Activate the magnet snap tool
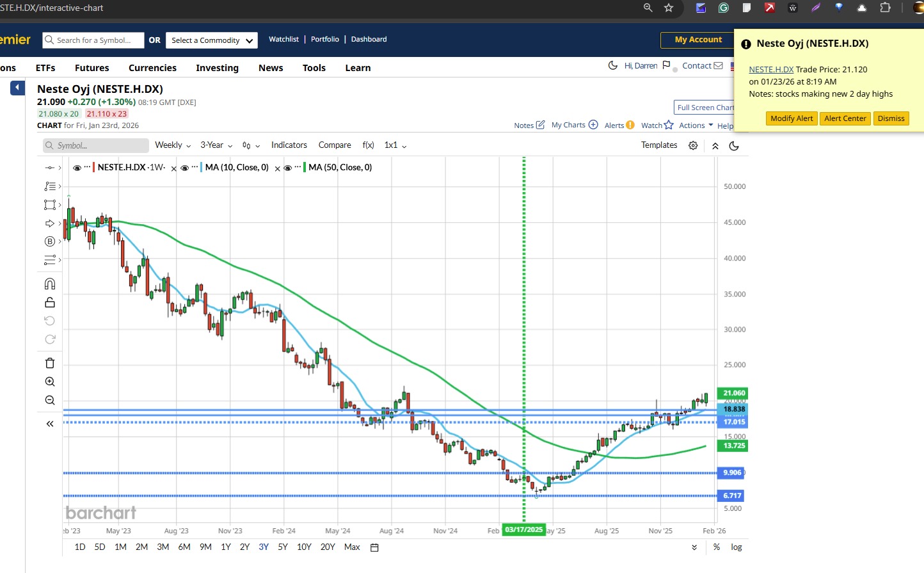Viewport: 924px width, 573px height. [50, 284]
